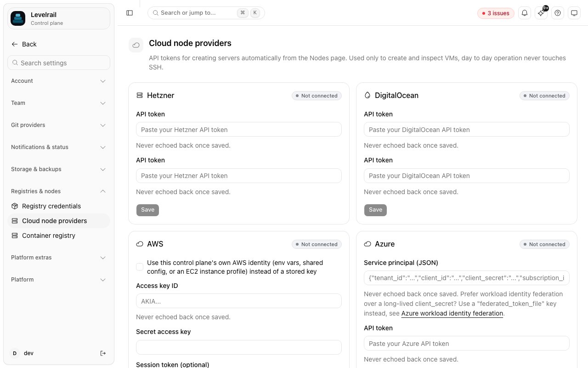Click the AWS Access key ID field
The height and width of the screenshot is (368, 588).
point(239,301)
